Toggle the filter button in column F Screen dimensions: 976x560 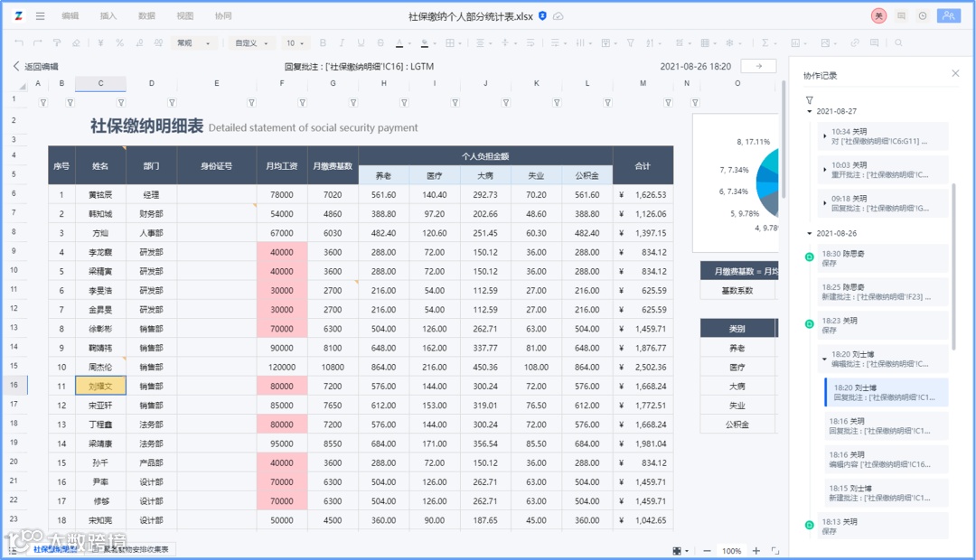[302, 103]
